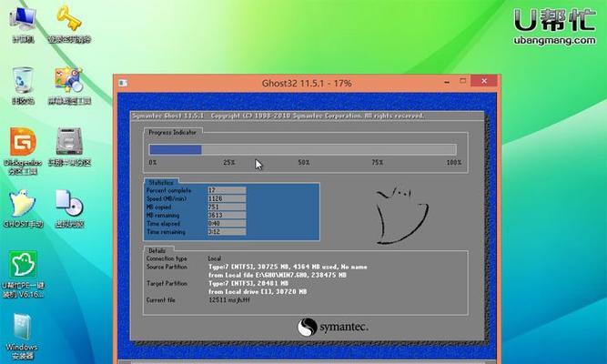Launch the DiskGenius partition tool icon

(x=23, y=142)
